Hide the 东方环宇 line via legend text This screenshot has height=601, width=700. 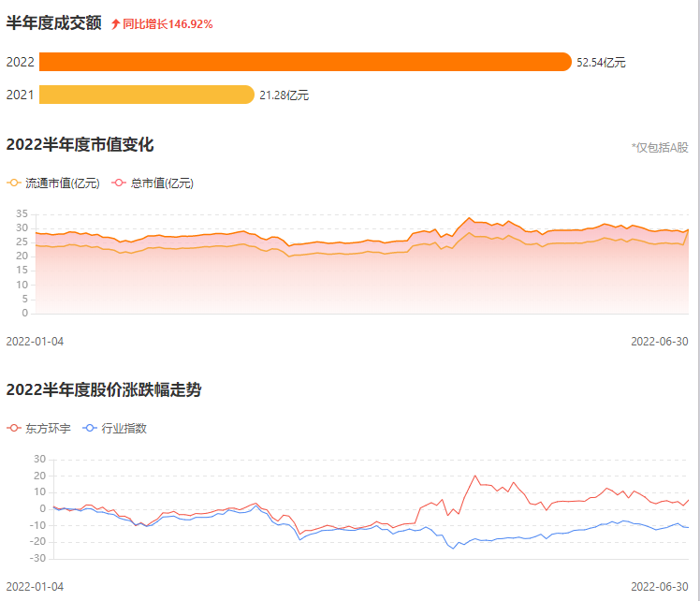[x=47, y=428]
